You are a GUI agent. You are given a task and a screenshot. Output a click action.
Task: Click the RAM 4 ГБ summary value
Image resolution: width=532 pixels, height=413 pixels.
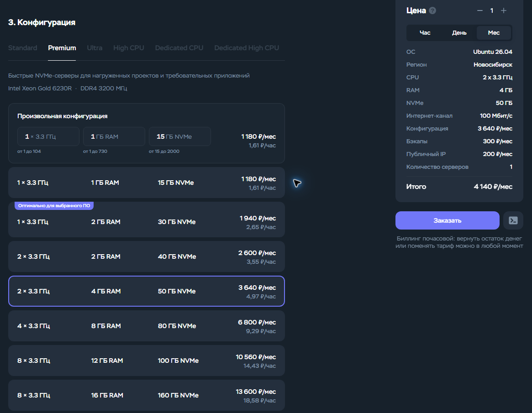pyautogui.click(x=506, y=90)
